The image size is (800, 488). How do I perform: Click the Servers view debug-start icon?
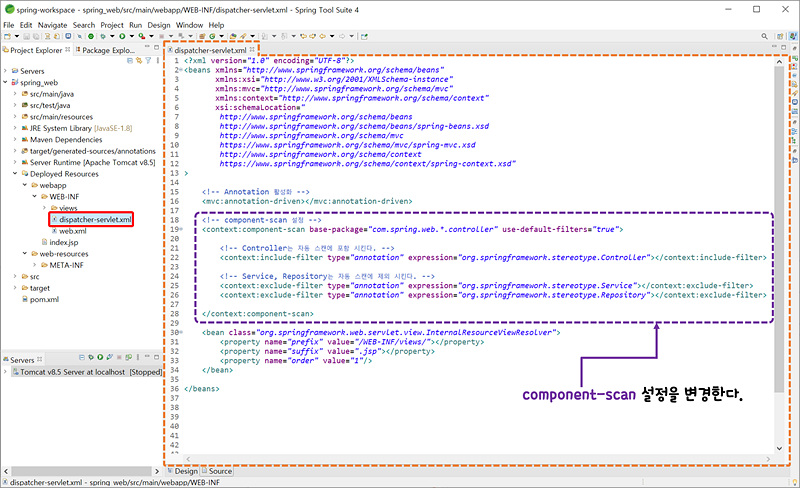[91, 357]
